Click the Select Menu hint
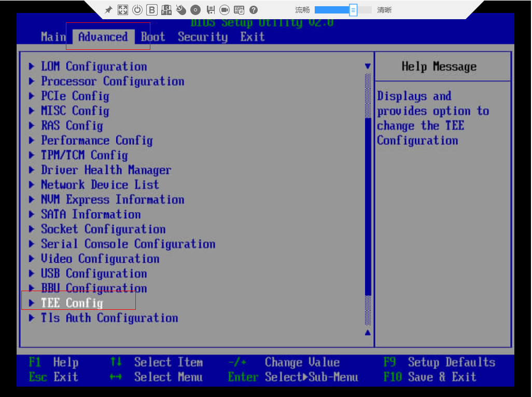The width and height of the screenshot is (532, 397). pos(157,377)
